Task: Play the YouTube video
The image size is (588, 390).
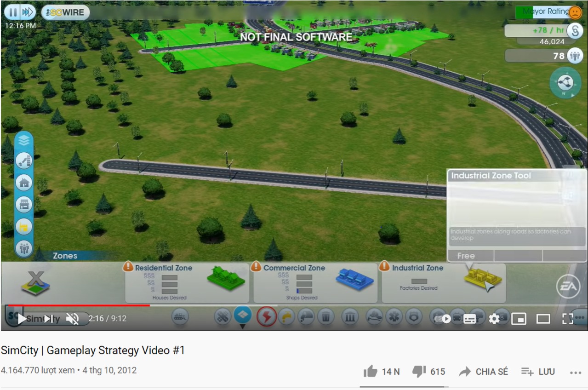Action: pyautogui.click(x=22, y=319)
